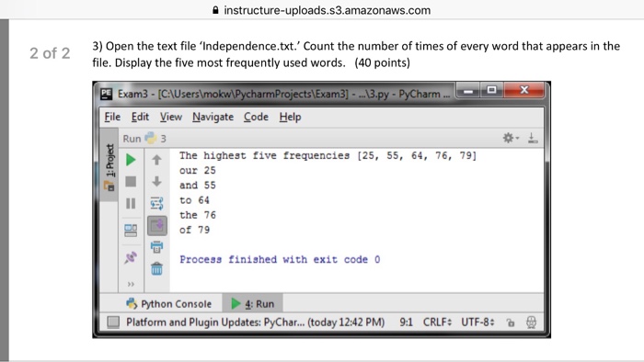This screenshot has height=362, width=644.
Task: Click Platform and Plugin Updates notification
Action: 255,322
